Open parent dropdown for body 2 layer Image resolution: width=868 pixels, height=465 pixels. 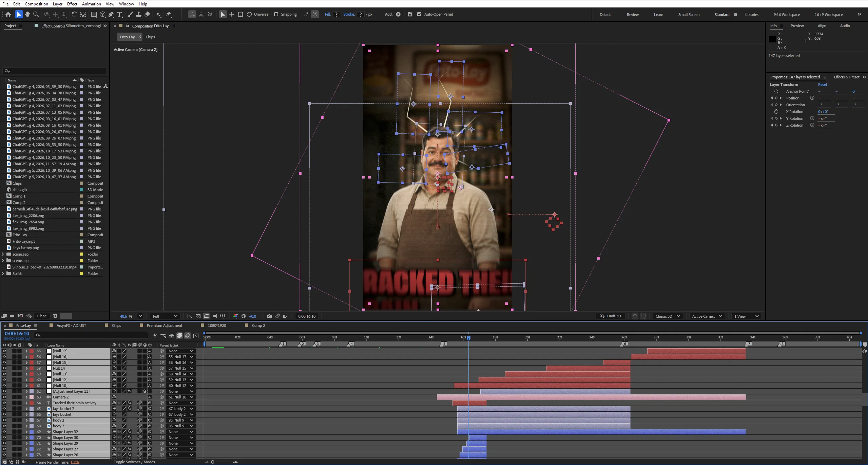[181, 420]
